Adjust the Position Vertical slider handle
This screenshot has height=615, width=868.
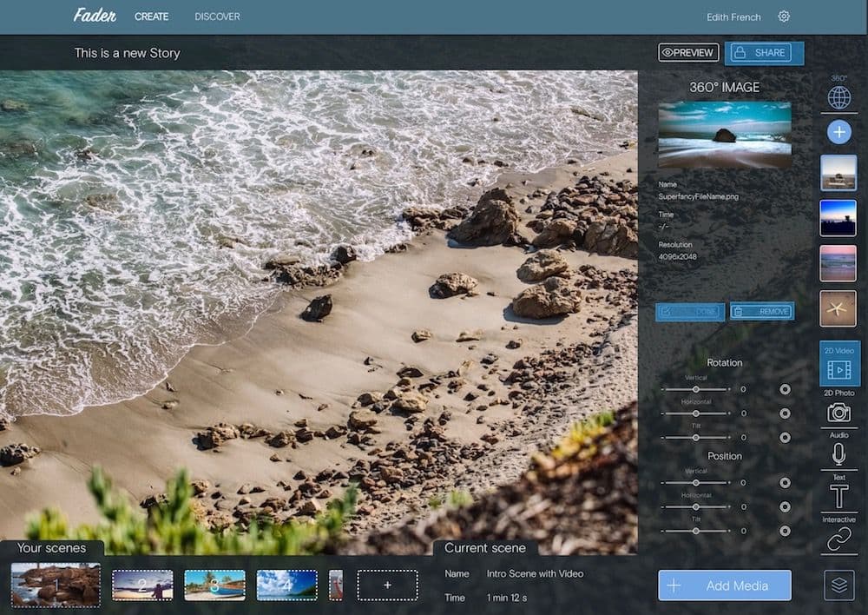tap(696, 483)
